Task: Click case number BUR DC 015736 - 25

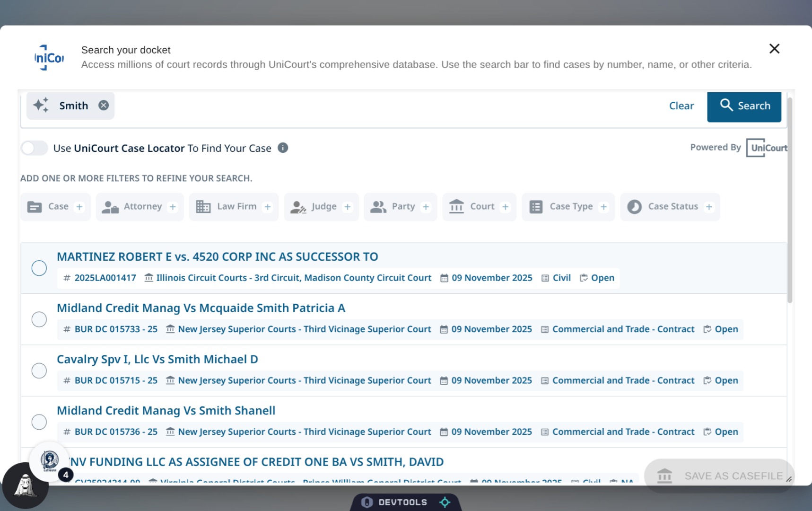Action: pos(116,432)
